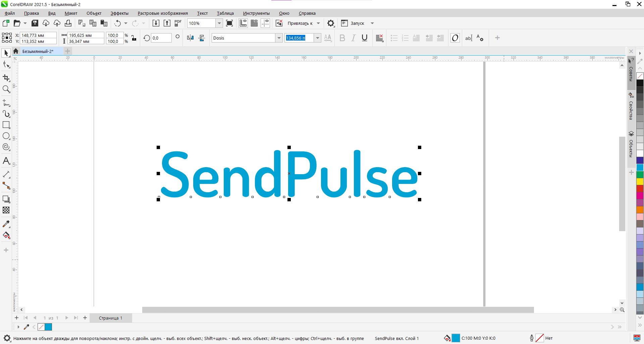The height and width of the screenshot is (344, 644).
Task: Save the document with the floppy icon
Action: (x=35, y=23)
